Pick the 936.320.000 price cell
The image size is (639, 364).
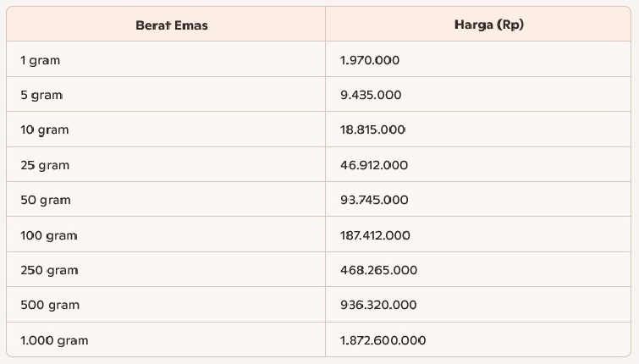click(x=378, y=305)
